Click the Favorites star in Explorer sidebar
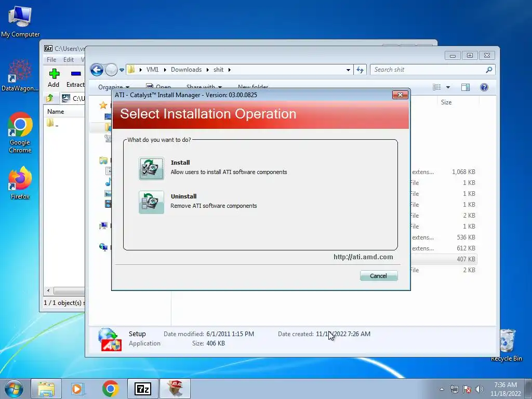This screenshot has height=399, width=532. point(103,105)
